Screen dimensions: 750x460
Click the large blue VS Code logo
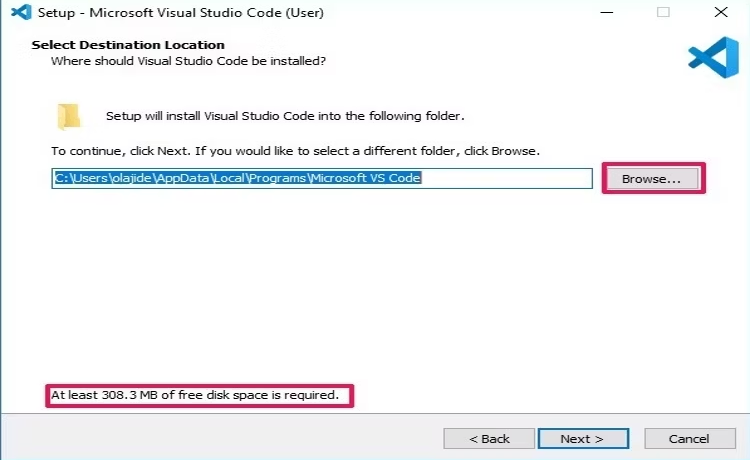click(x=714, y=57)
